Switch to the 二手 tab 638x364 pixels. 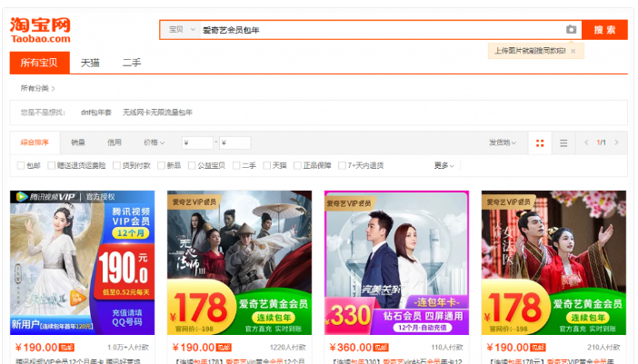pos(132,63)
